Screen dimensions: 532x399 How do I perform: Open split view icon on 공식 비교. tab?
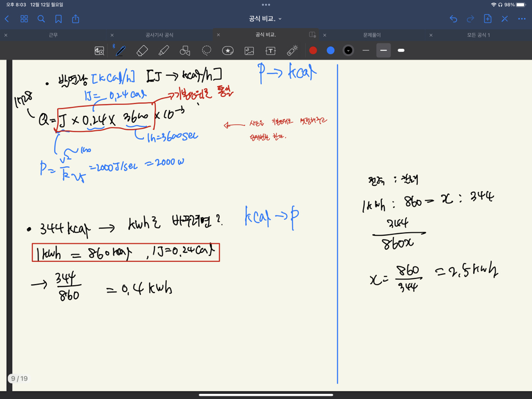(x=312, y=35)
